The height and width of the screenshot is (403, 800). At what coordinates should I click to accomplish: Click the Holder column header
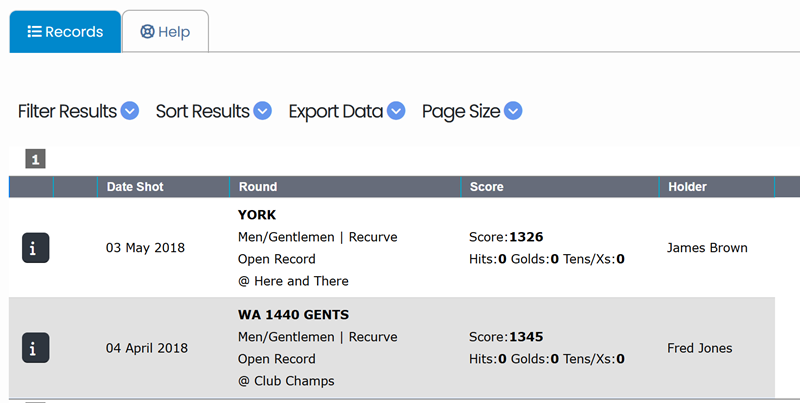coord(687,187)
